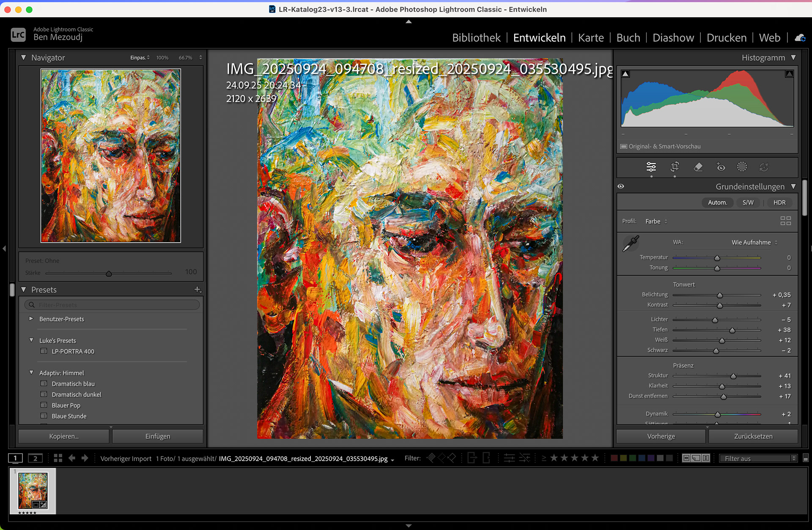This screenshot has height=530, width=812.
Task: Filter by unflagged status icon
Action: point(441,458)
